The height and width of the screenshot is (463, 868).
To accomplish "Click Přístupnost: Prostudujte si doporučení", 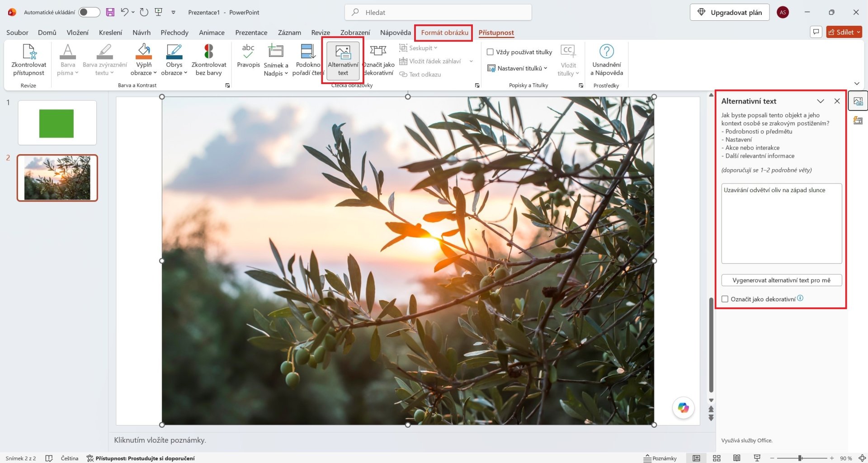I will (141, 458).
